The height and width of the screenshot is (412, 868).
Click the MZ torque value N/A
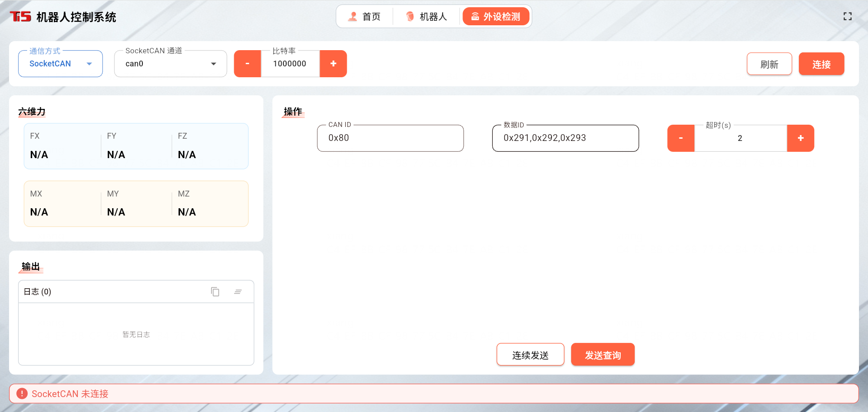click(187, 212)
